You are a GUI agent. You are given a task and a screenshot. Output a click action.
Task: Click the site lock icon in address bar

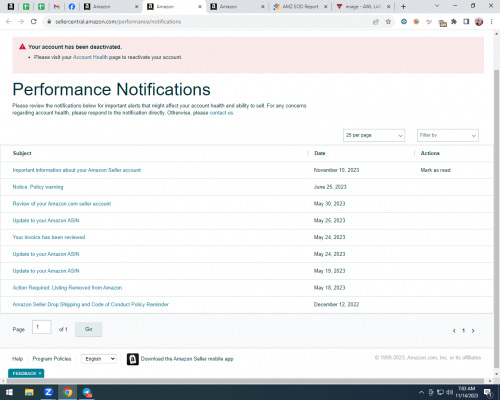tap(49, 22)
